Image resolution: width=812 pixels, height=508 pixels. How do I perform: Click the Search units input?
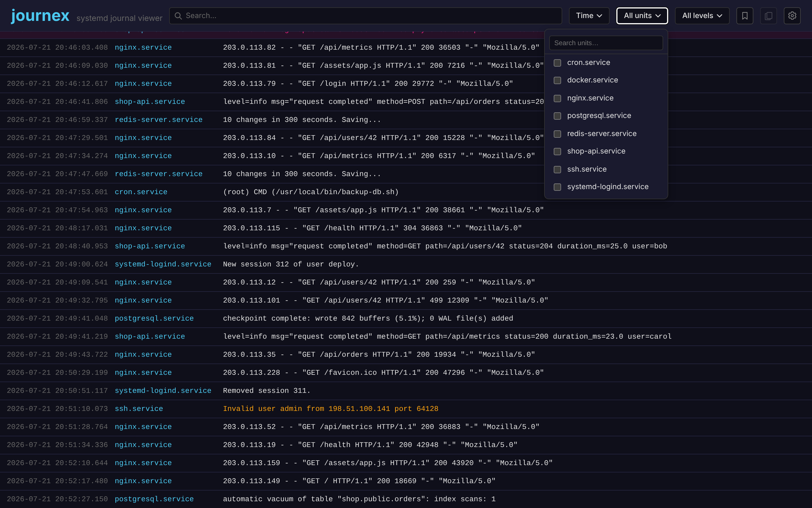[x=606, y=43]
